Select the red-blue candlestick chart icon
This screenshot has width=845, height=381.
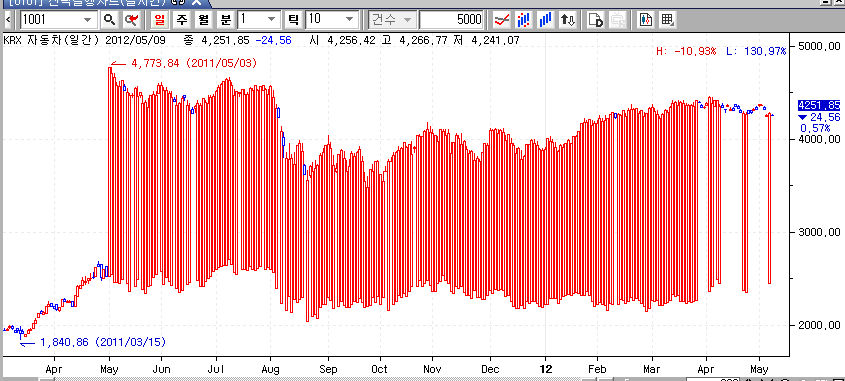point(523,20)
